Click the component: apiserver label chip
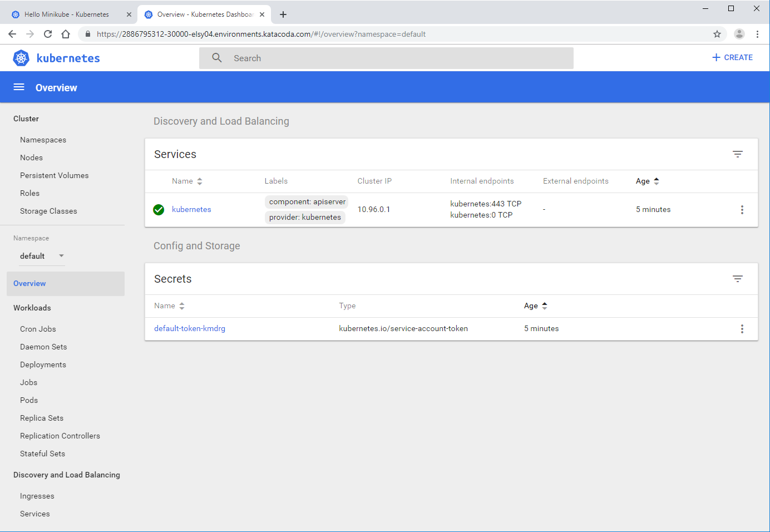 coord(307,201)
